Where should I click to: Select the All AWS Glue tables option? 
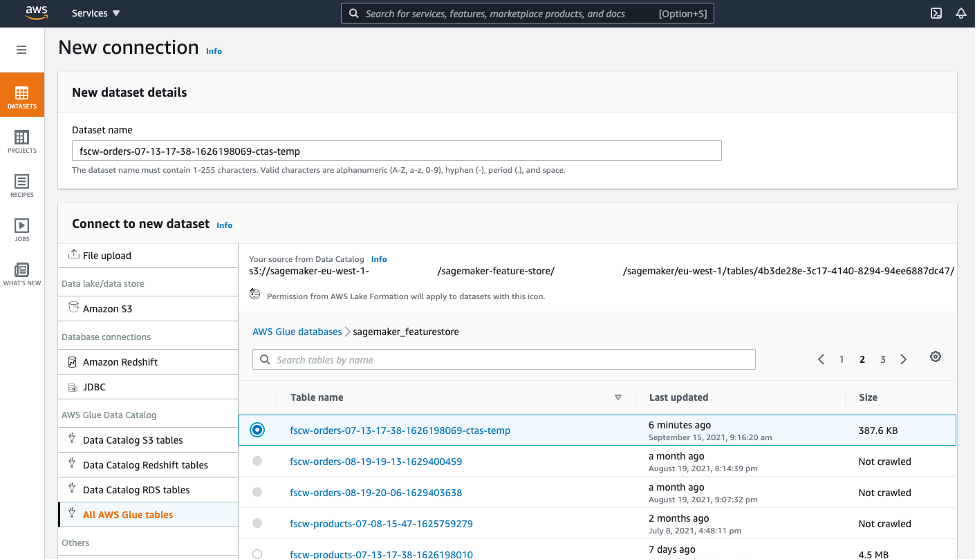148,515
